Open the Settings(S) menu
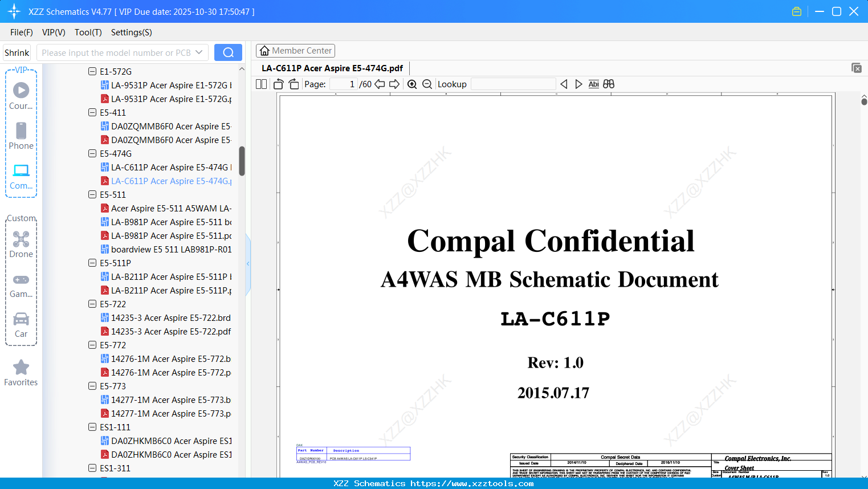The height and width of the screenshot is (489, 868). pos(132,32)
